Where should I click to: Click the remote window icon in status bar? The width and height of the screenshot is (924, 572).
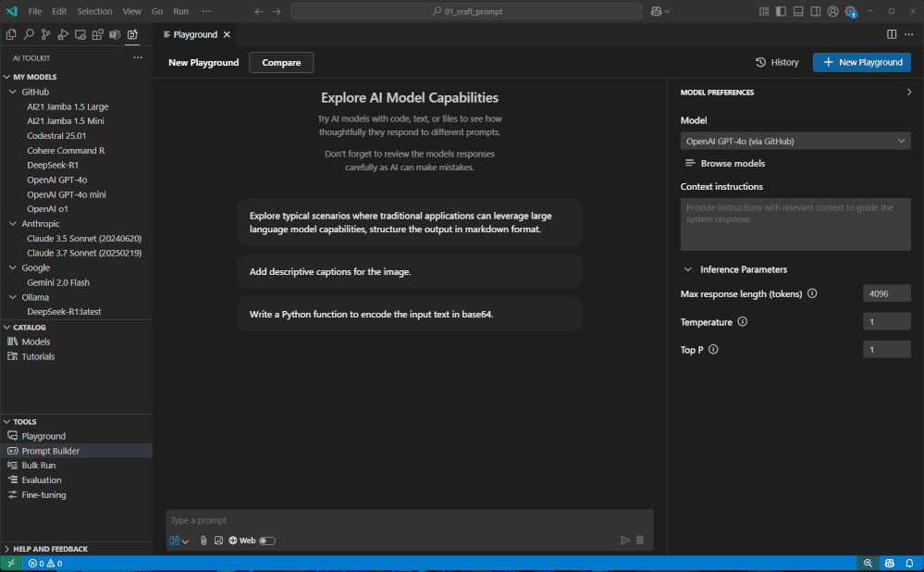[x=11, y=563]
